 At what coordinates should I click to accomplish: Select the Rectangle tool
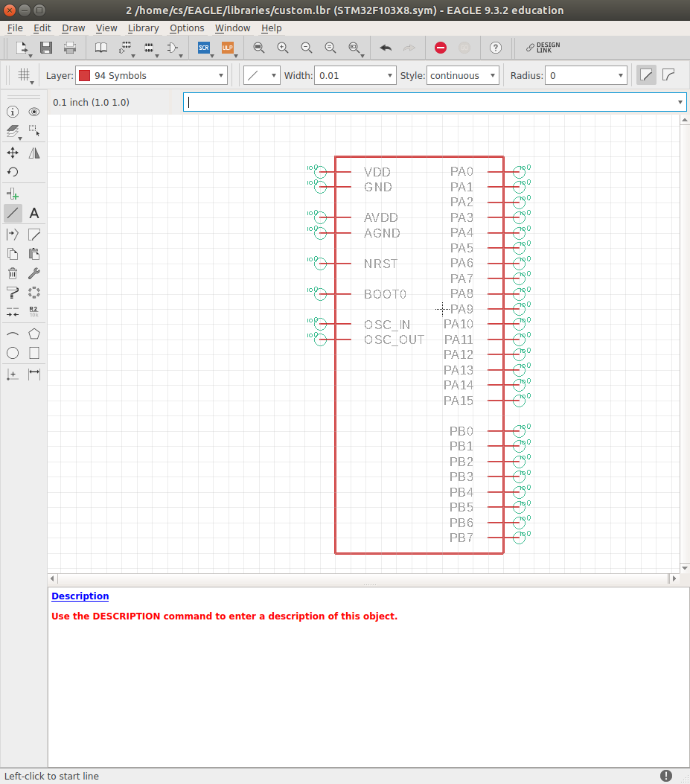click(34, 353)
